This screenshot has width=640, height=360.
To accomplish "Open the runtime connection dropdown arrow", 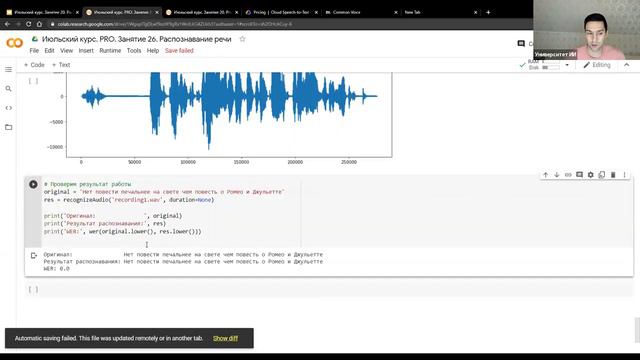I will 567,65.
